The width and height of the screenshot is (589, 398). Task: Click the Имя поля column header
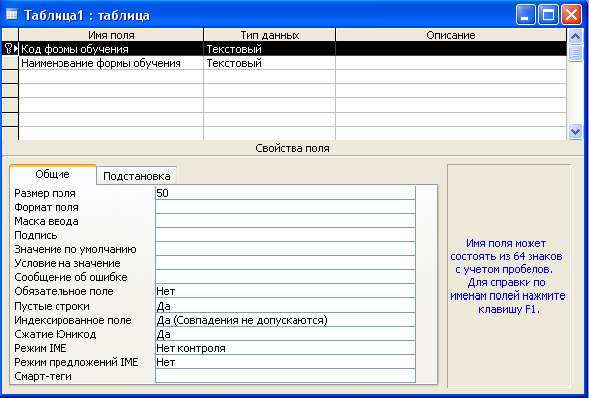(x=111, y=35)
